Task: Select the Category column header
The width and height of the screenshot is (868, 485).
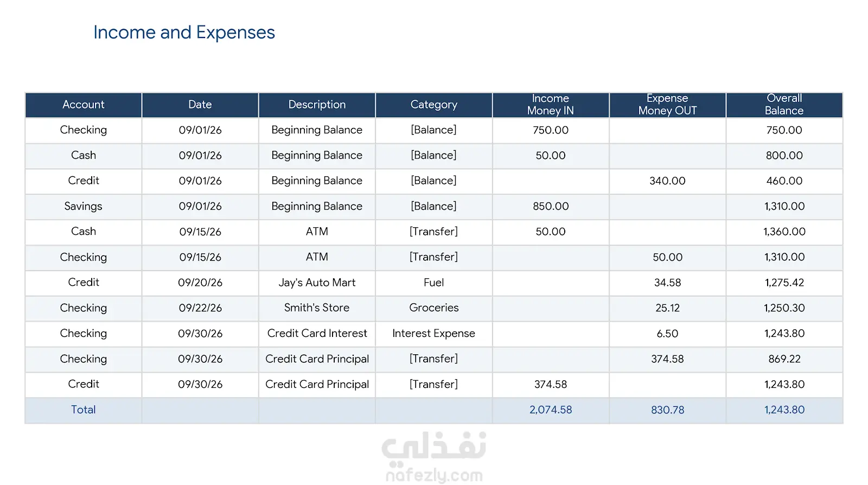Action: pos(434,105)
